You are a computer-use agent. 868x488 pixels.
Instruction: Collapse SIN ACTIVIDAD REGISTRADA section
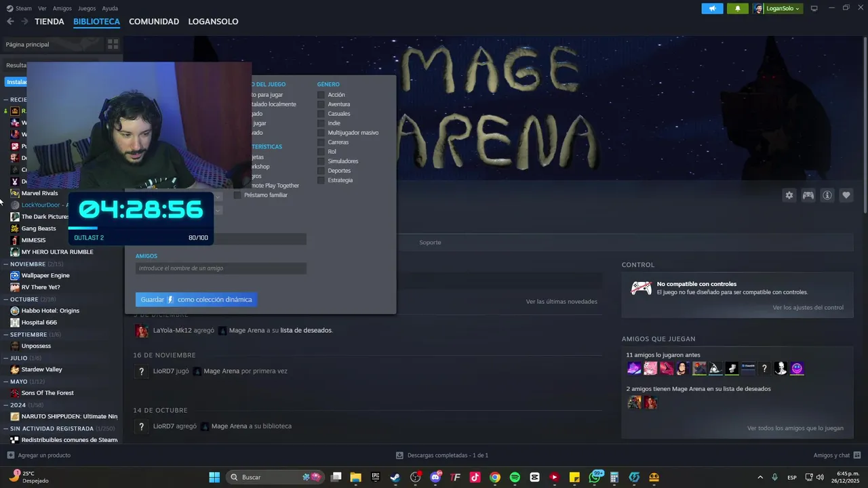coord(6,428)
